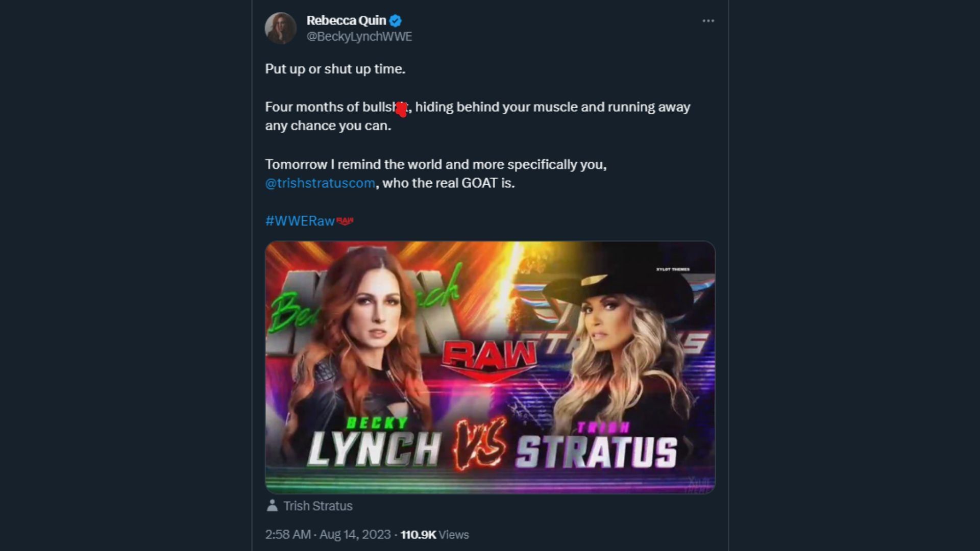Open the @trishstratuscom mention
This screenshot has width=980, height=551.
(320, 183)
